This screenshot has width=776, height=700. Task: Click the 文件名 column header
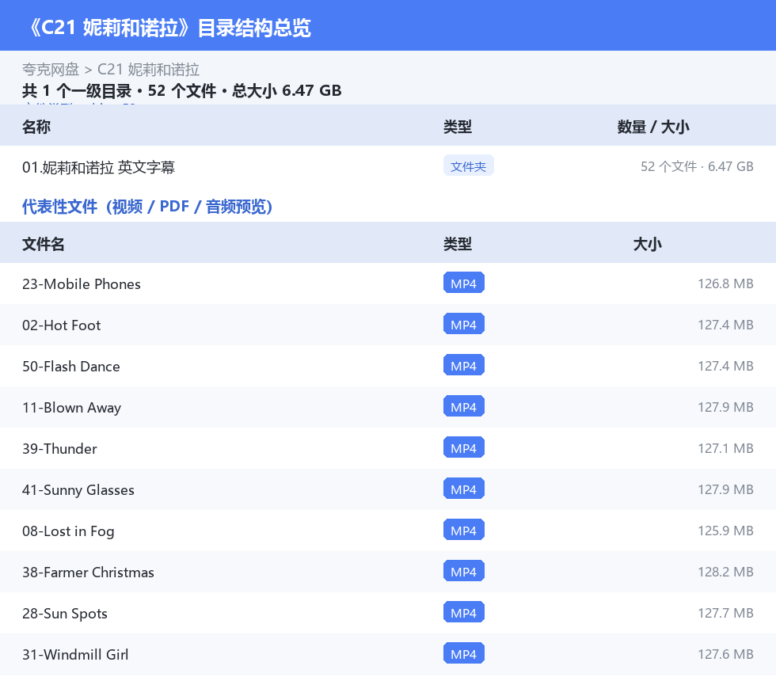[43, 244]
